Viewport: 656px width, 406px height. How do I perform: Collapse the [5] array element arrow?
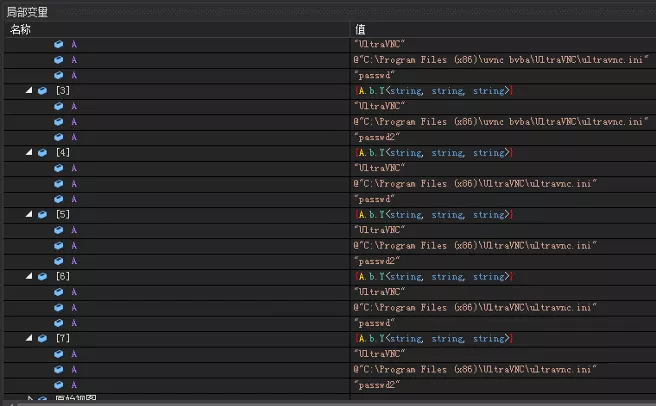pyautogui.click(x=29, y=215)
